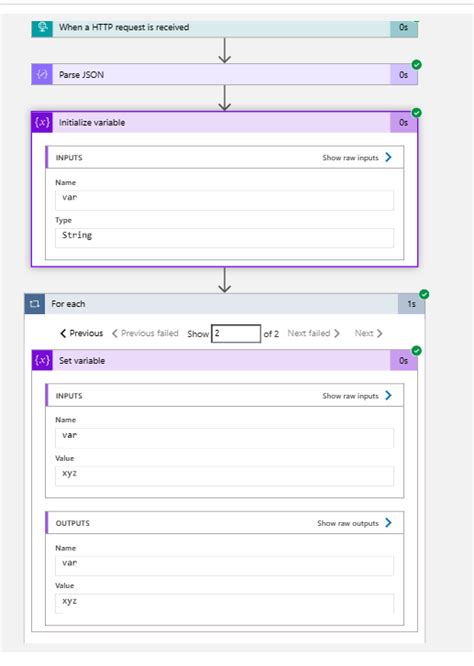The width and height of the screenshot is (474, 666).
Task: Click green success checkmark on For each
Action: [424, 294]
